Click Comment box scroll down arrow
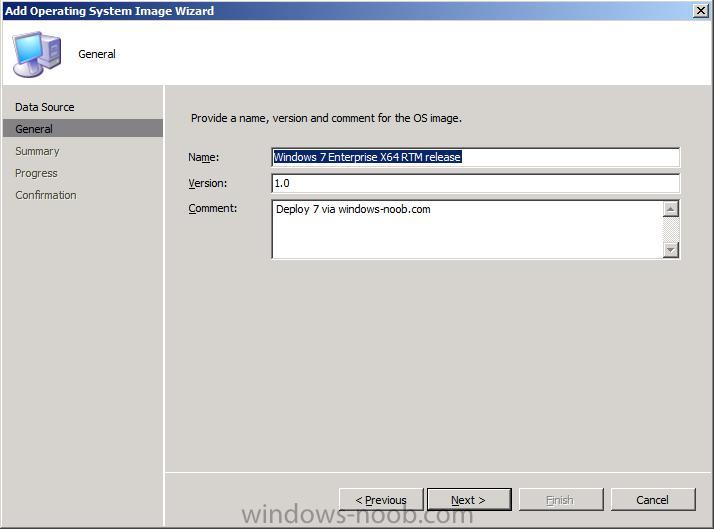The height and width of the screenshot is (529, 714). click(x=670, y=249)
